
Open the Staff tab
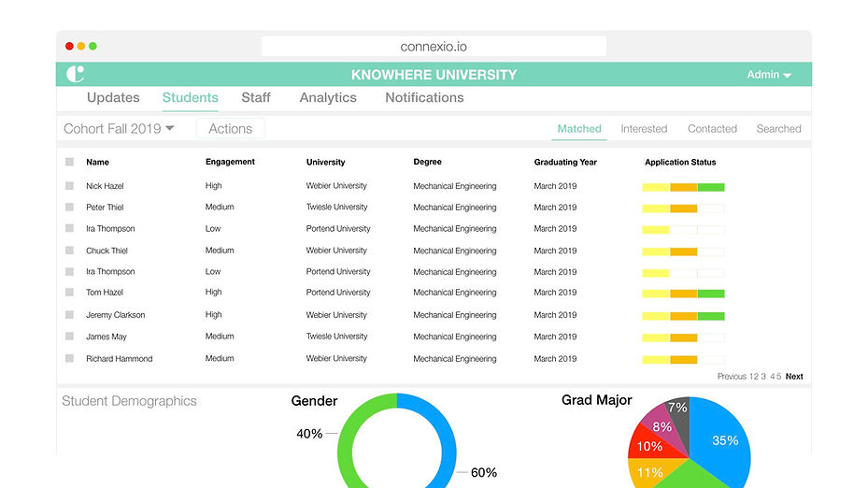click(256, 97)
